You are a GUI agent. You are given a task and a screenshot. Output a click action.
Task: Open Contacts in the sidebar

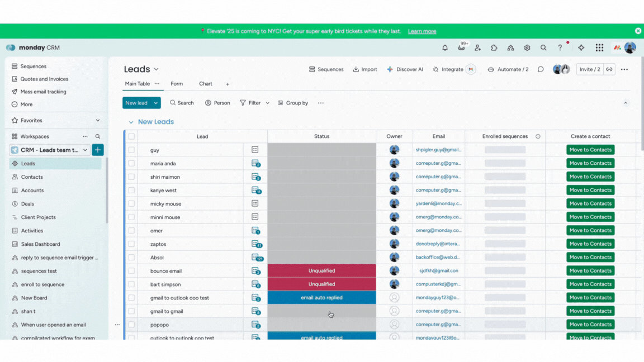point(32,177)
